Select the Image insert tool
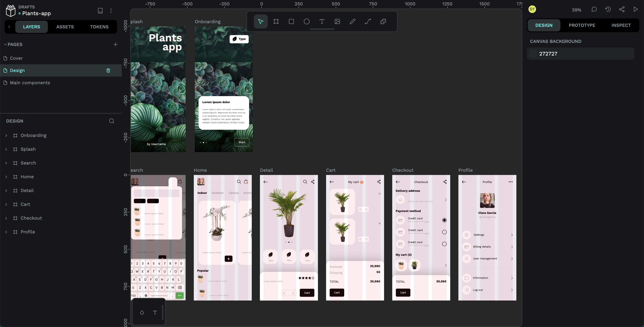Viewport: 644px width, 327px height. [337, 21]
